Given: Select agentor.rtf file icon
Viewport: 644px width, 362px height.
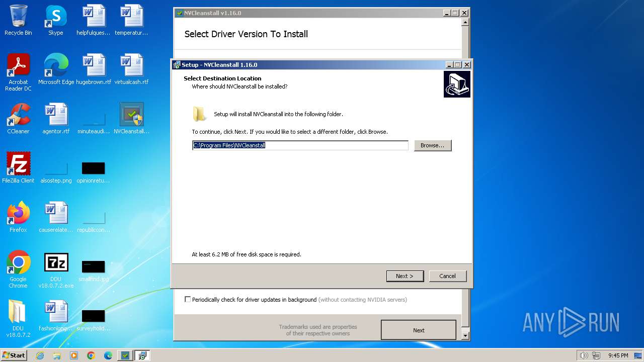Looking at the screenshot, I should point(56,119).
